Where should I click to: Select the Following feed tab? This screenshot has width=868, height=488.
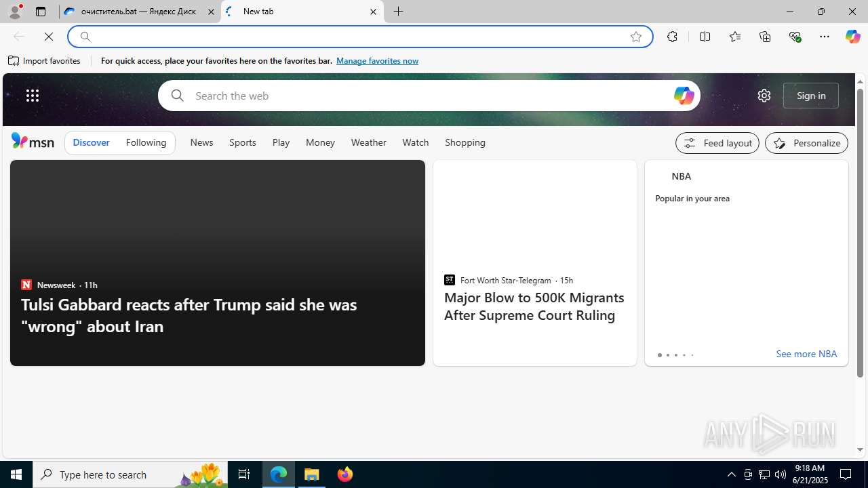coord(146,142)
